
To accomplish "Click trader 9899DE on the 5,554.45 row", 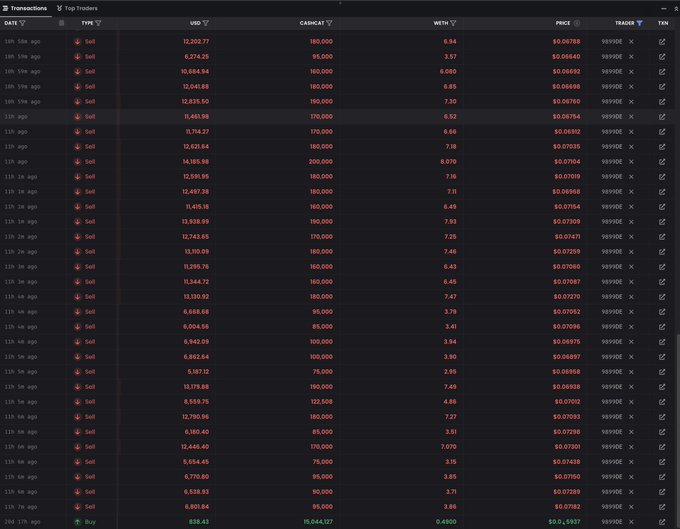I will point(611,462).
